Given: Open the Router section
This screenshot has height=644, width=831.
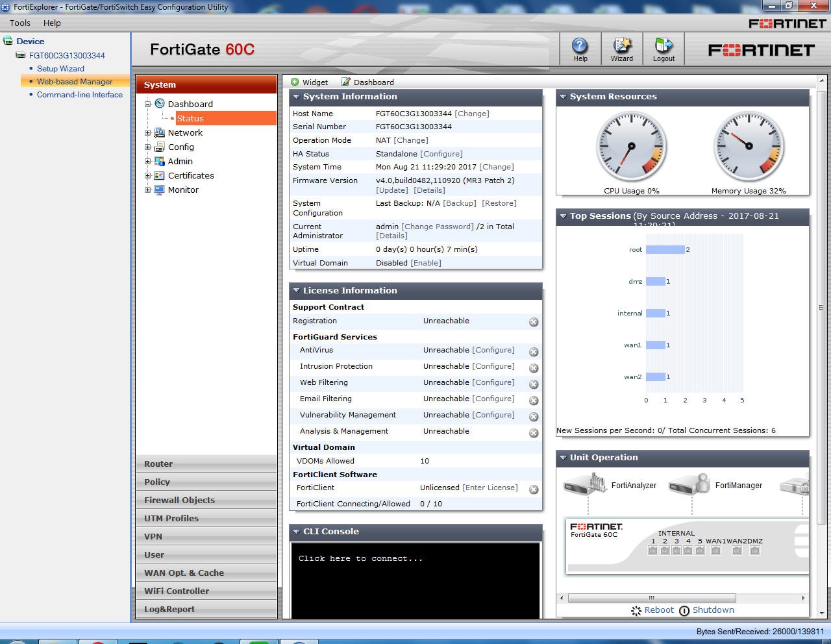Looking at the screenshot, I should 206,464.
